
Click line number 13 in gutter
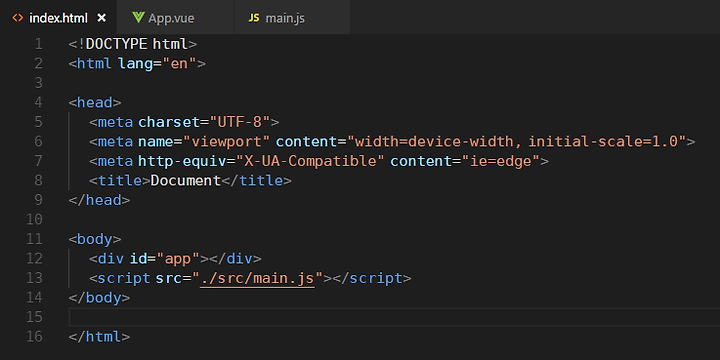34,278
